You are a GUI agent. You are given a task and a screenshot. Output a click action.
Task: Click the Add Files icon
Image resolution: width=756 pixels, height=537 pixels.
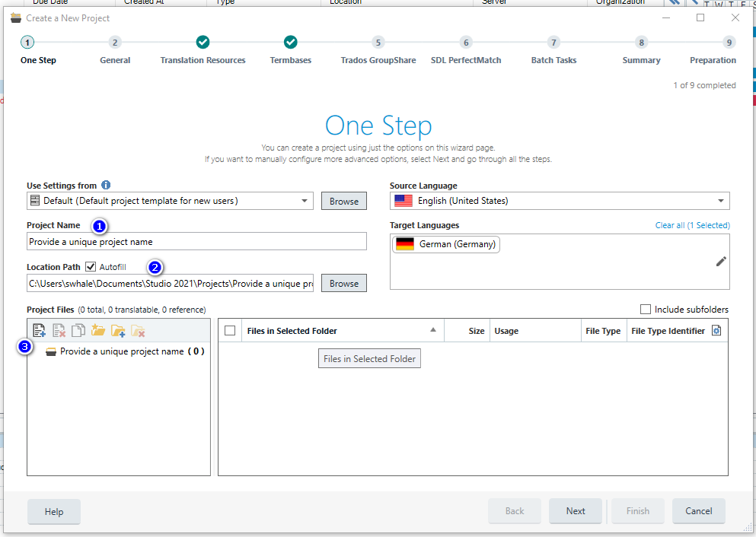tap(40, 331)
